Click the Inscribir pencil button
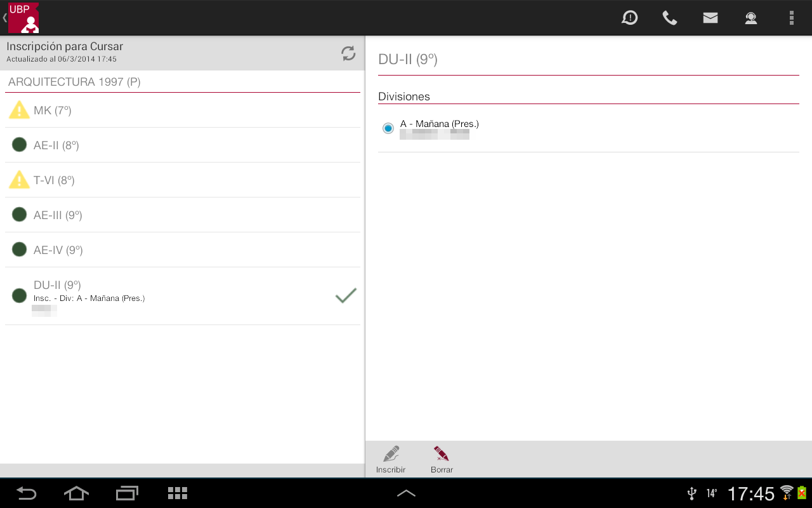 391,460
